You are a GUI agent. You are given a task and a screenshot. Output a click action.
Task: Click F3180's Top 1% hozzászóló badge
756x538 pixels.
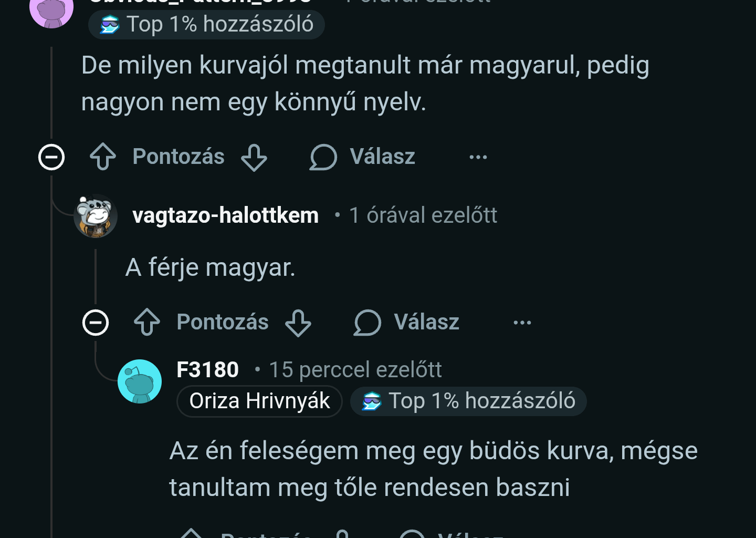click(x=468, y=400)
